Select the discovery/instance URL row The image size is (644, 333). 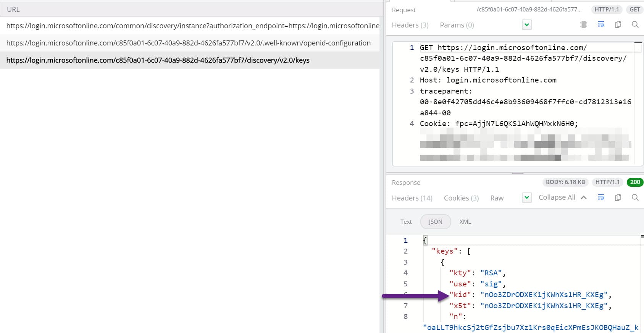tap(192, 26)
